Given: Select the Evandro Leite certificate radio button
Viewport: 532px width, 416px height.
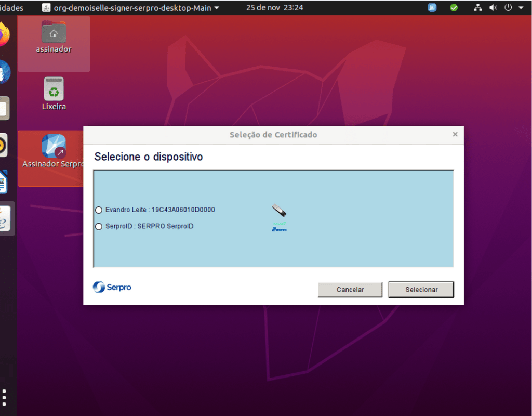Looking at the screenshot, I should (x=99, y=210).
